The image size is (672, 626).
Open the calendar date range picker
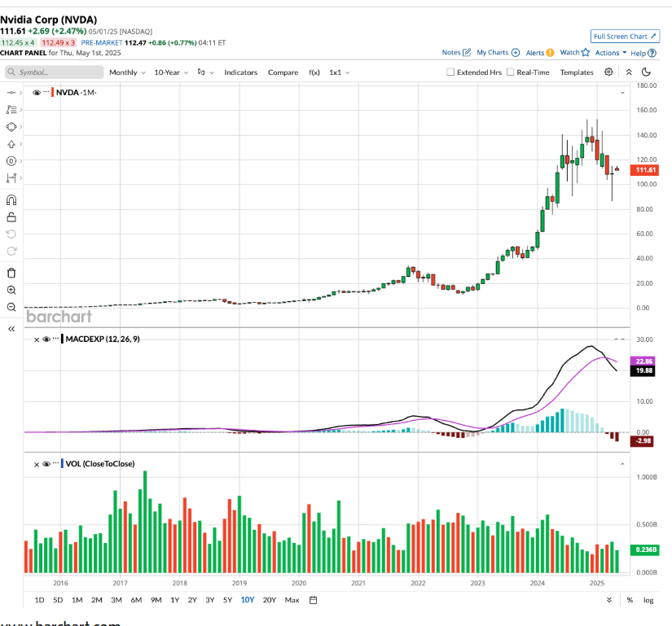pos(313,600)
